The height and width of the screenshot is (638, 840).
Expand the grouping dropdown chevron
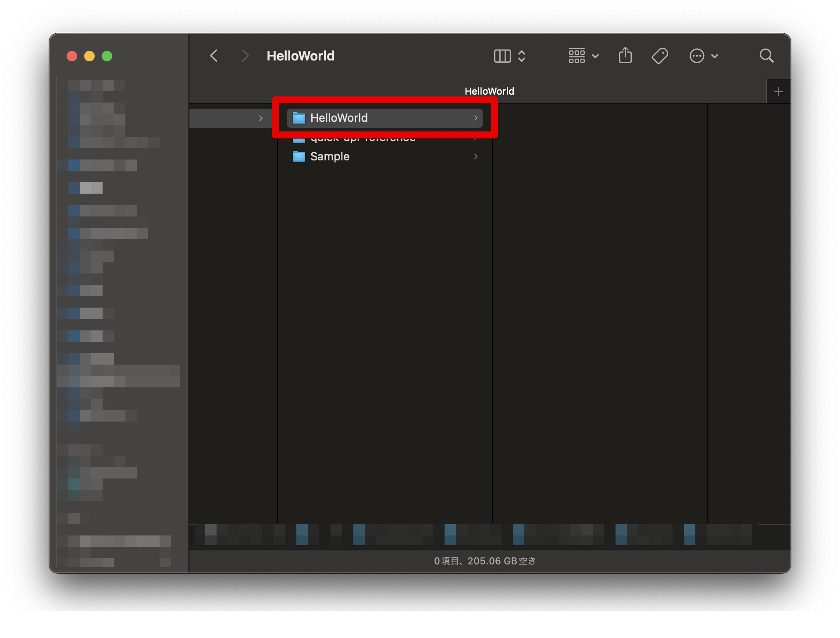(595, 56)
